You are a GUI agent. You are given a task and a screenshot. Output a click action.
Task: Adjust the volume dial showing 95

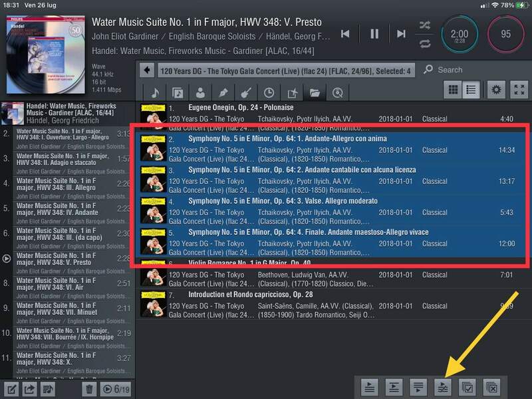(505, 34)
